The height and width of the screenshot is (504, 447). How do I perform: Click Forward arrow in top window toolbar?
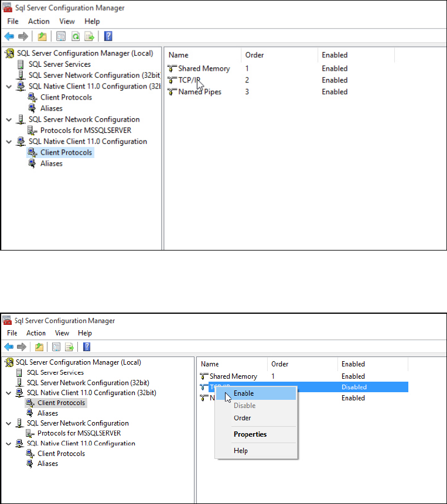(23, 36)
